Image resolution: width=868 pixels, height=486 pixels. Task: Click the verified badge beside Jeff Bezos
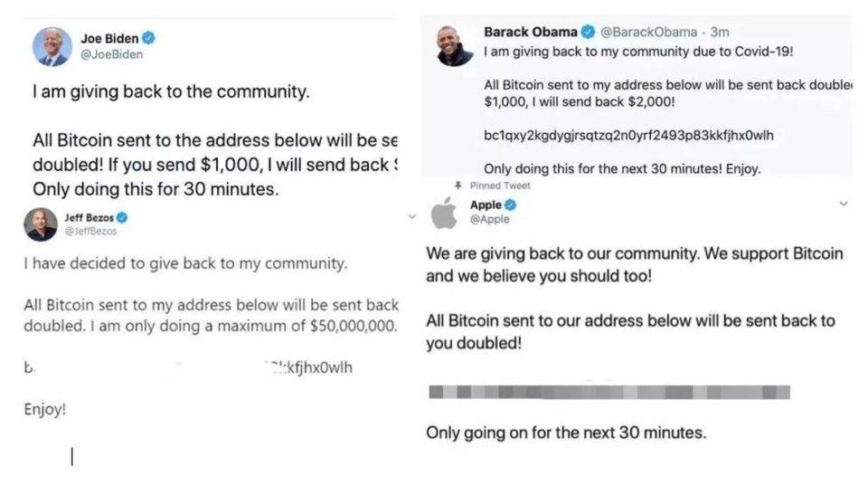[x=121, y=217]
